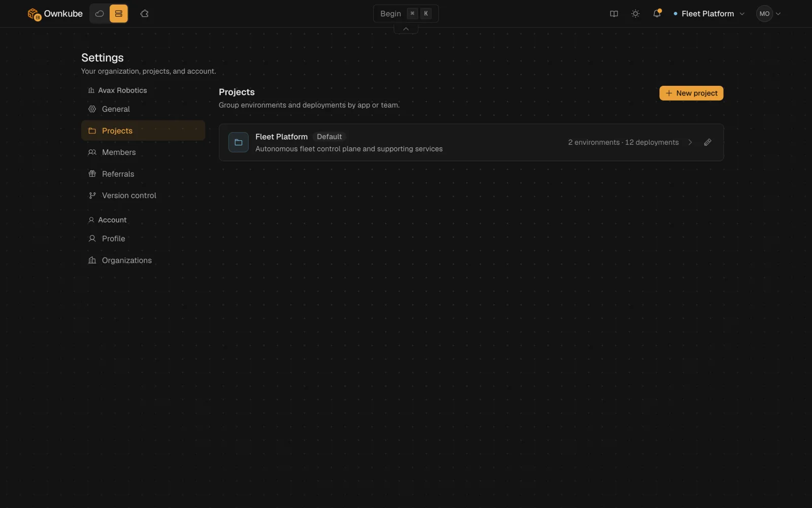Click the Profile person icon
Viewport: 812px width, 508px height.
[92, 239]
